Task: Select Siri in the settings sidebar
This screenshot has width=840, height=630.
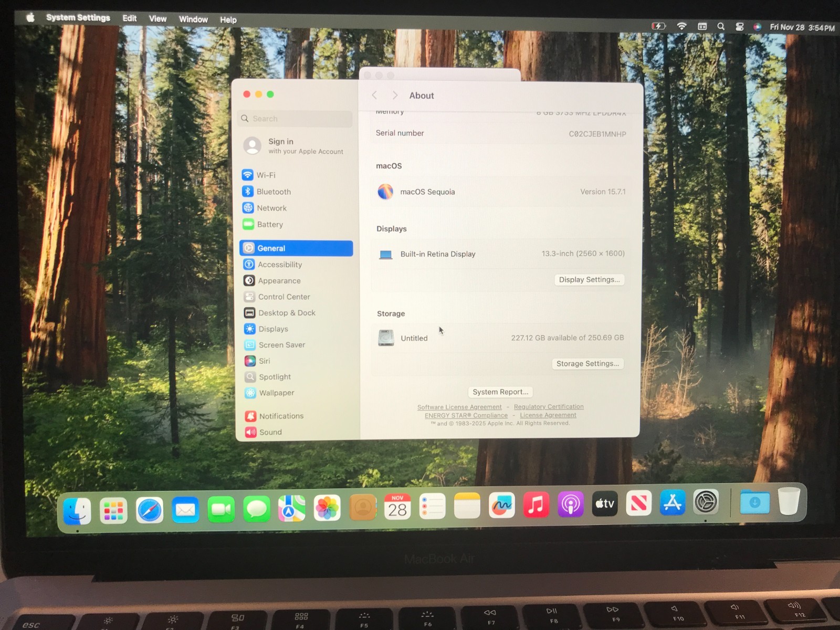Action: point(298,361)
